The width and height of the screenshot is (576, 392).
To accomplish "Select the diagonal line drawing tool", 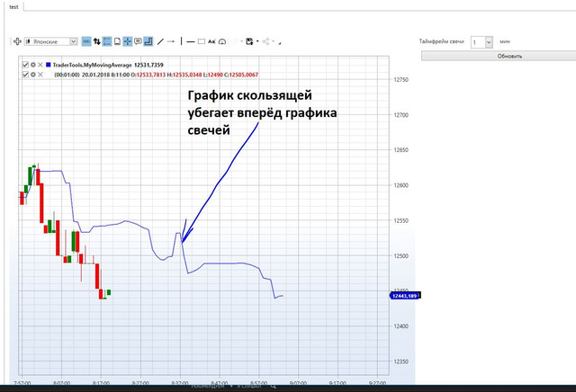I will (x=160, y=42).
